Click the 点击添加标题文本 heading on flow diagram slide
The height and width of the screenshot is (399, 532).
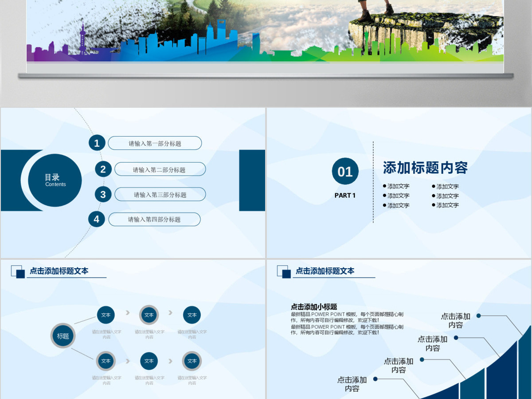(x=59, y=271)
